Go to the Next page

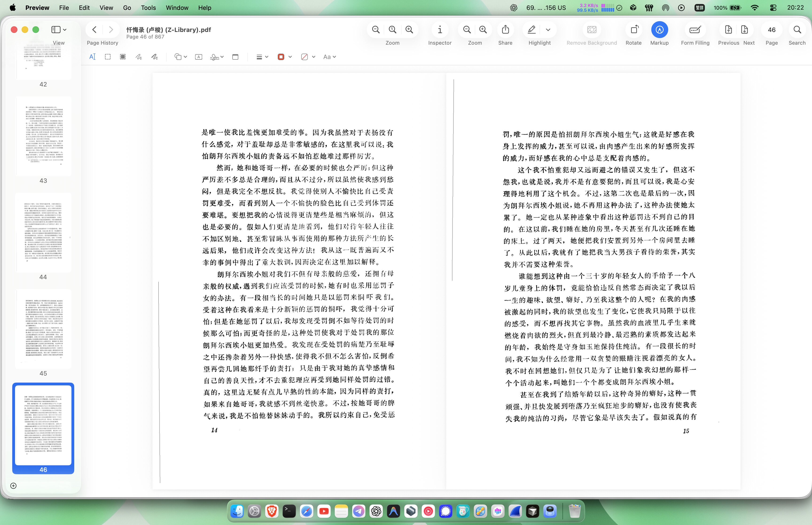(744, 30)
